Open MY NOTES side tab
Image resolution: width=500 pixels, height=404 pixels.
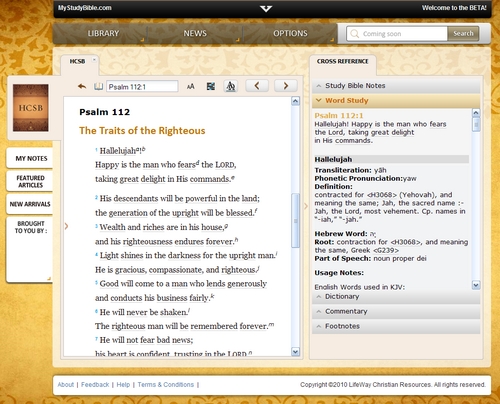pos(31,159)
